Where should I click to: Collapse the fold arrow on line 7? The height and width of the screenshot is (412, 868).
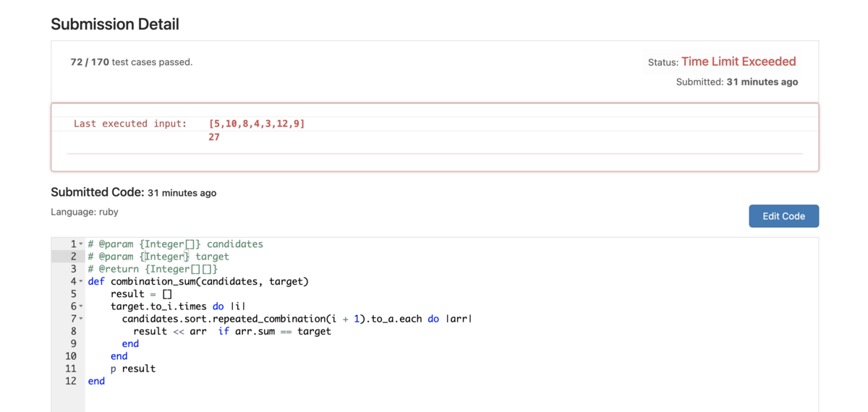click(x=81, y=319)
